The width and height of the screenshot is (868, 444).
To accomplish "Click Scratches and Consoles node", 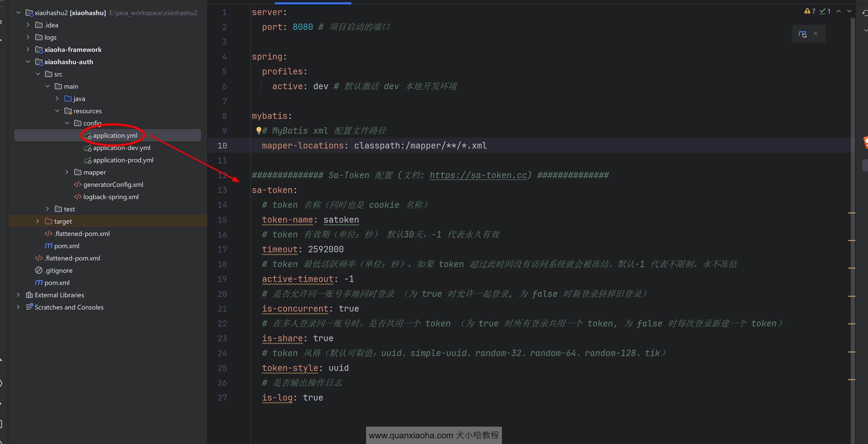I will (x=69, y=307).
